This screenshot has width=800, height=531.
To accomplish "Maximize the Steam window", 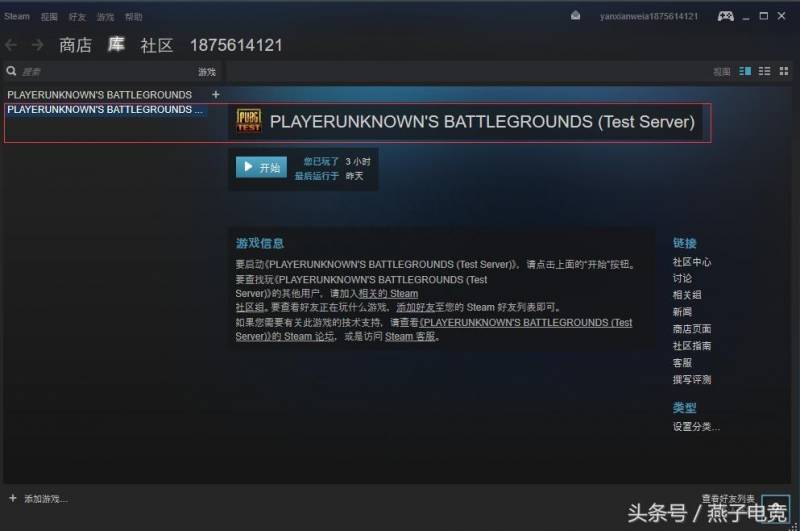I will coord(764,16).
